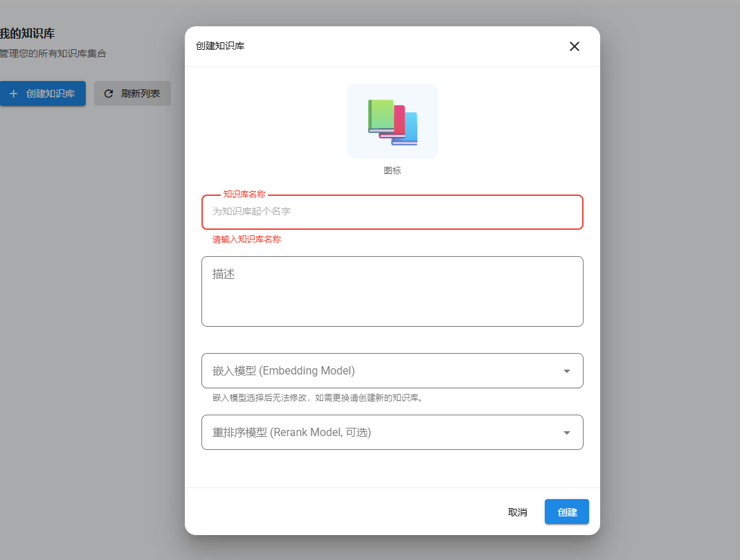
Task: Focus the 知识库名称 input field
Action: [x=392, y=212]
